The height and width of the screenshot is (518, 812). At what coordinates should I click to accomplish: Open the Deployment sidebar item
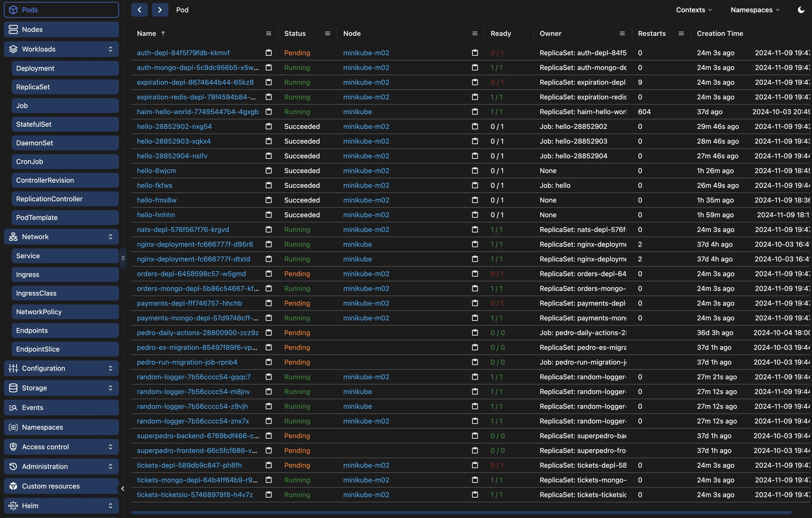coord(65,68)
